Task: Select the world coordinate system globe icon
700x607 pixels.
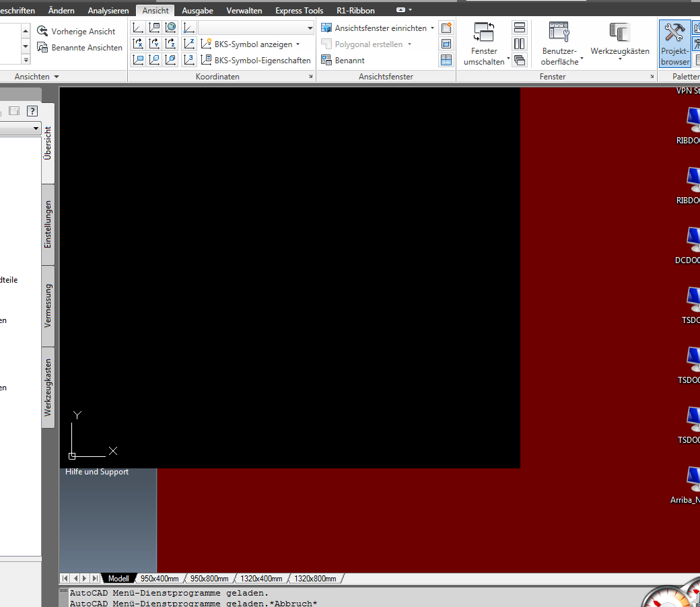Action: (x=170, y=28)
